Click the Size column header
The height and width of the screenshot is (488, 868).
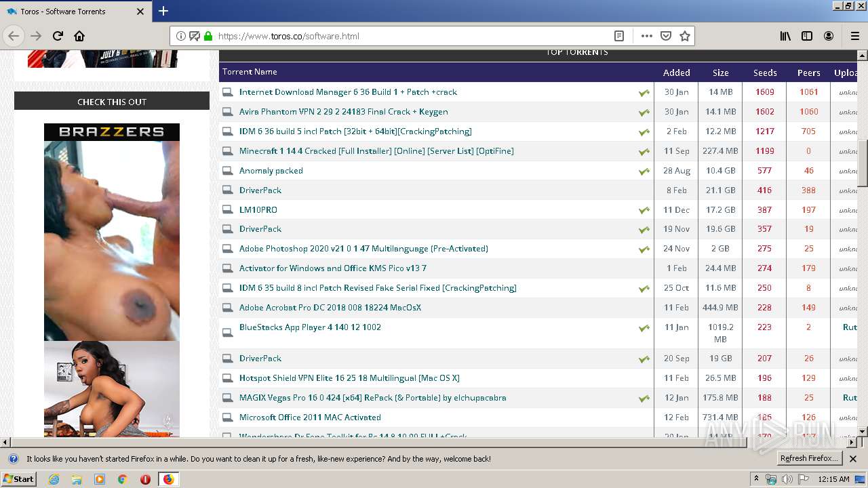720,73
